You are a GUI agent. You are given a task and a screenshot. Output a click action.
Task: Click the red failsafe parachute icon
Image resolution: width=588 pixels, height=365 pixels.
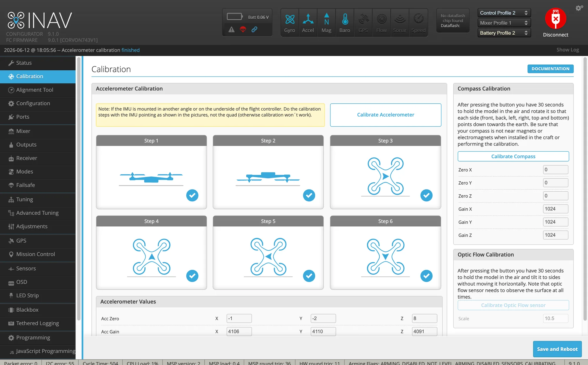click(x=243, y=29)
